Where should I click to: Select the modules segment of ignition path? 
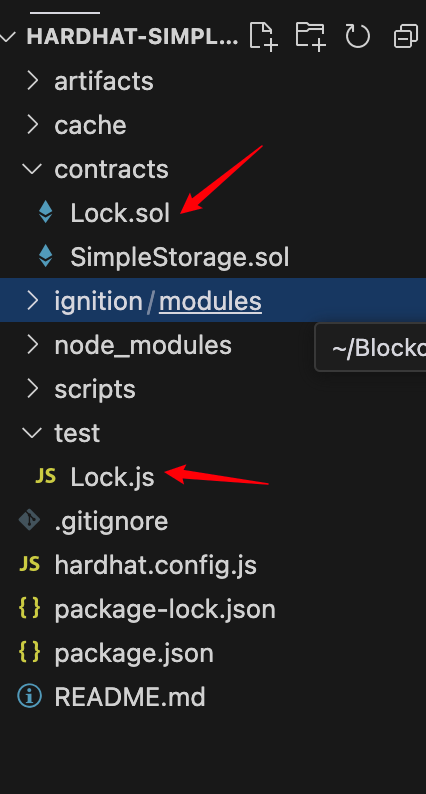coord(210,301)
